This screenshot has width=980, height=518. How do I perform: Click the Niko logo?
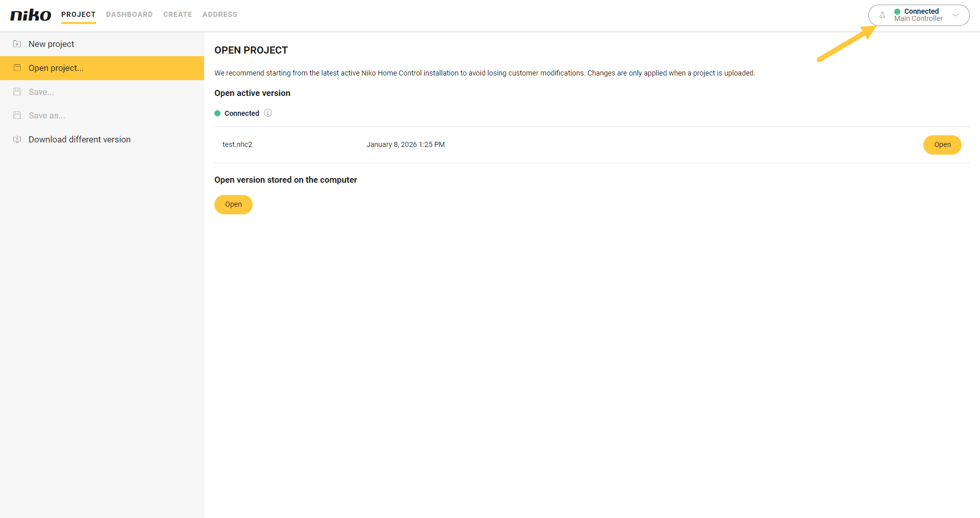31,15
